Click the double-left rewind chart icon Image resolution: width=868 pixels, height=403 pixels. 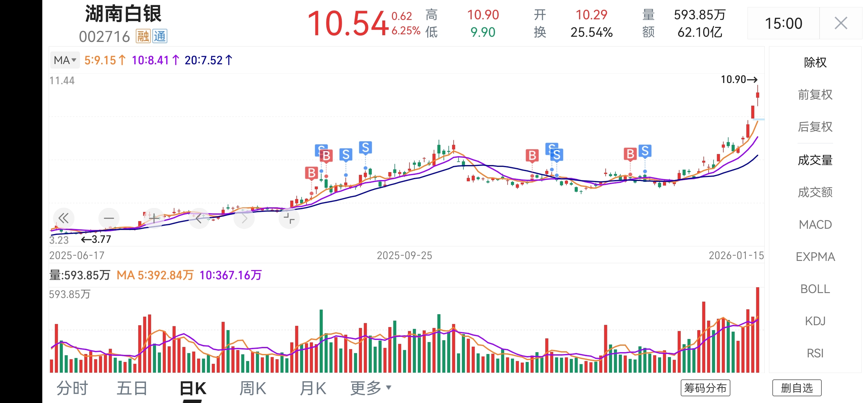pos(63,219)
